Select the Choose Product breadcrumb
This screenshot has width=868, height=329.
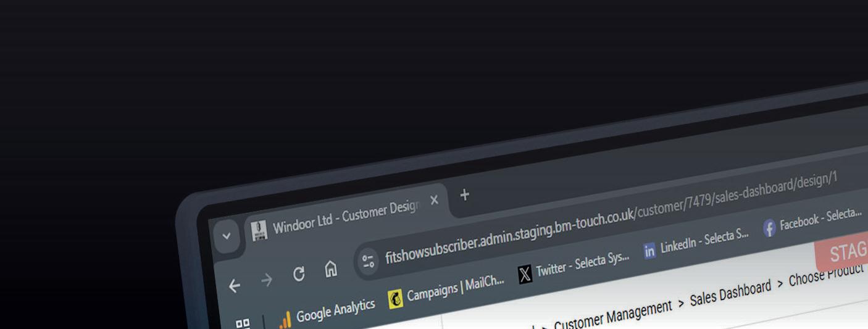click(827, 275)
